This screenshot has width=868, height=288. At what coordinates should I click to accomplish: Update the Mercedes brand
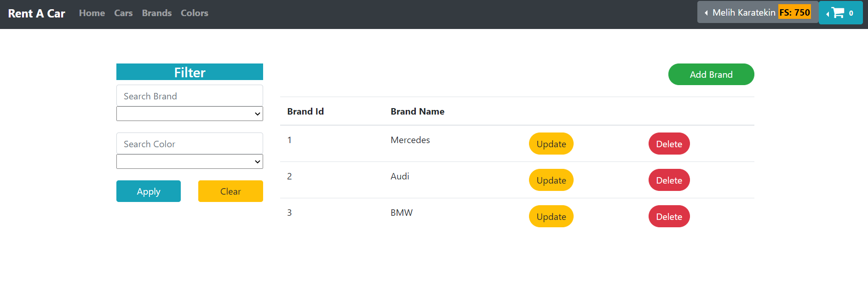(x=551, y=144)
